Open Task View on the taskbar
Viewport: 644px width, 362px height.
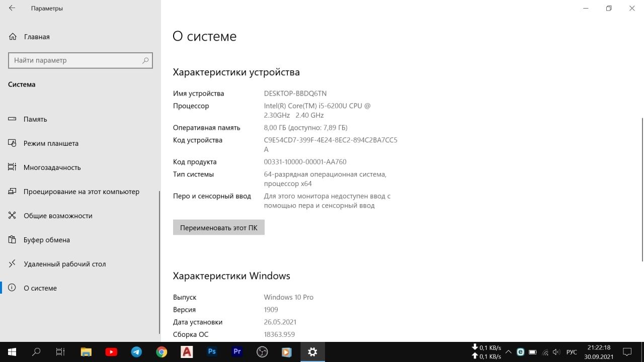pyautogui.click(x=60, y=352)
